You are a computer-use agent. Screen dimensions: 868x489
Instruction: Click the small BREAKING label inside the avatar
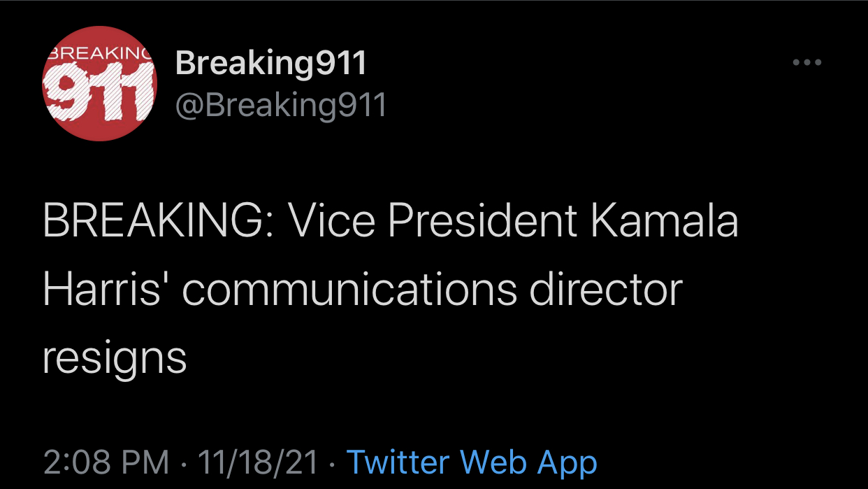(99, 52)
